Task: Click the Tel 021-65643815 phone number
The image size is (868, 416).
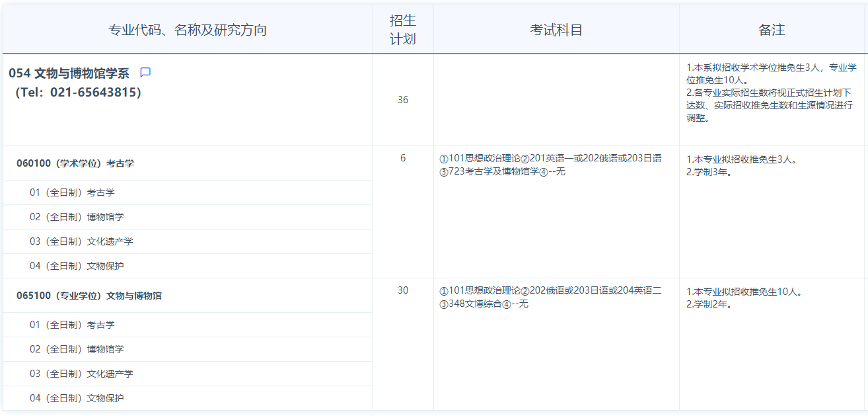Action: click(x=78, y=93)
